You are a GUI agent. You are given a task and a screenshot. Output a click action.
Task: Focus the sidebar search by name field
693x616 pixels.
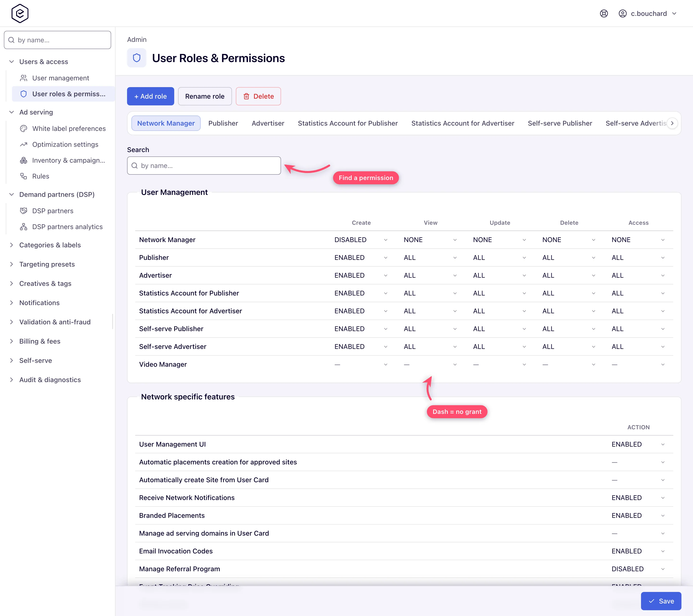click(x=57, y=40)
